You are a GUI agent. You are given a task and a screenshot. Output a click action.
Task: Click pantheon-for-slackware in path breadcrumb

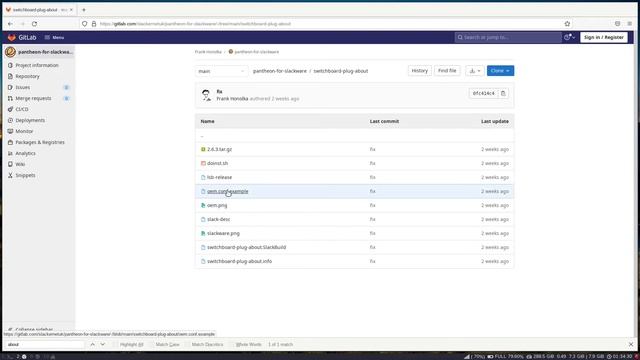coord(280,71)
